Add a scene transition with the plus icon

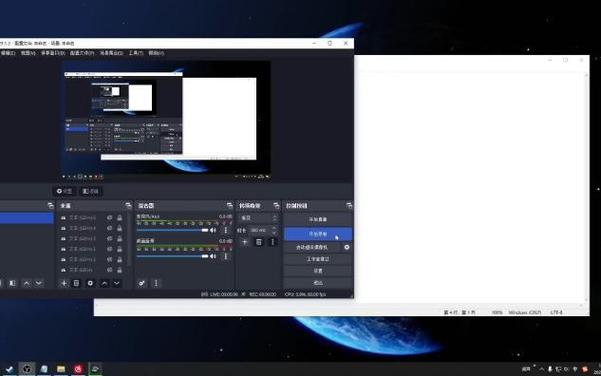point(245,242)
